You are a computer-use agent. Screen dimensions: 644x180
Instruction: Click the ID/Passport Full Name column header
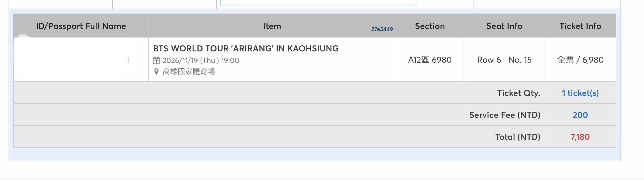pyautogui.click(x=81, y=26)
